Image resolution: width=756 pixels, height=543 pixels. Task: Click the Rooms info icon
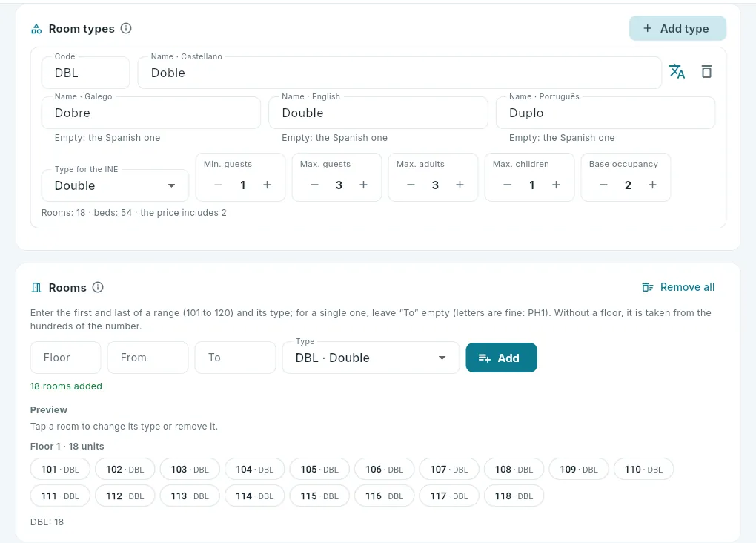(98, 287)
